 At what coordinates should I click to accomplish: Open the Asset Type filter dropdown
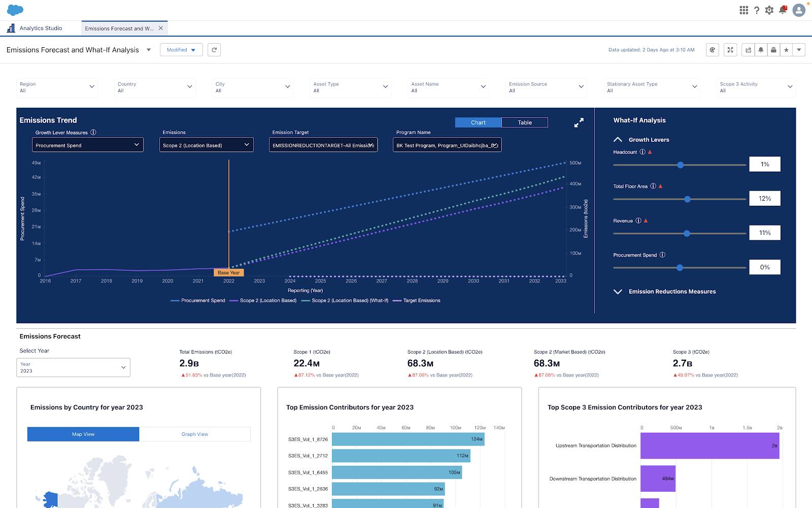tap(351, 87)
